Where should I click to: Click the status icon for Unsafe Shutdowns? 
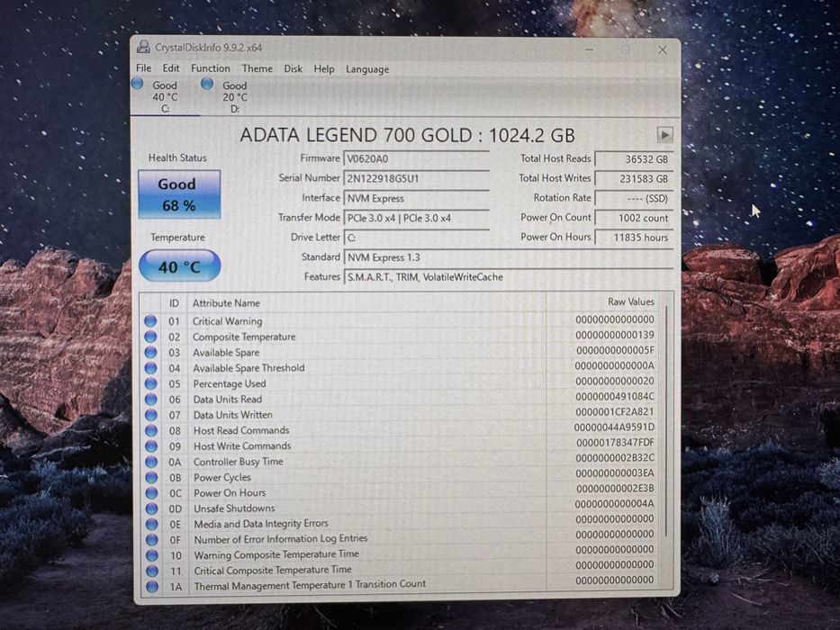(x=151, y=508)
